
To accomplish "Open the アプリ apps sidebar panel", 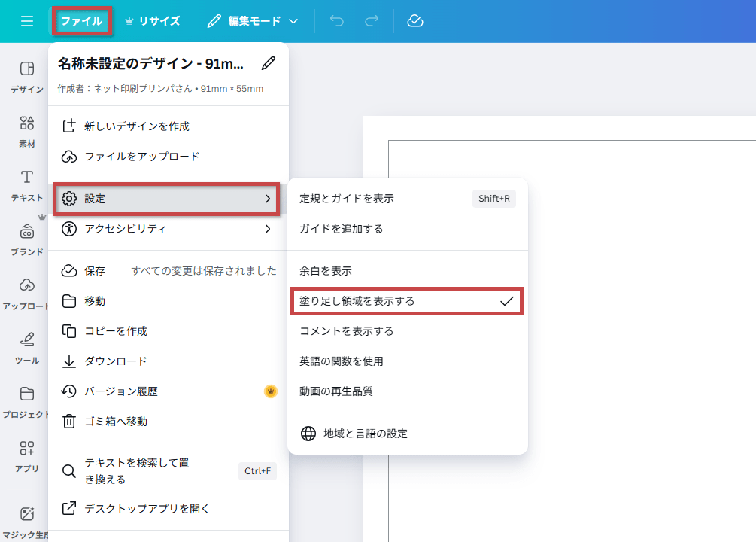I will click(x=27, y=456).
